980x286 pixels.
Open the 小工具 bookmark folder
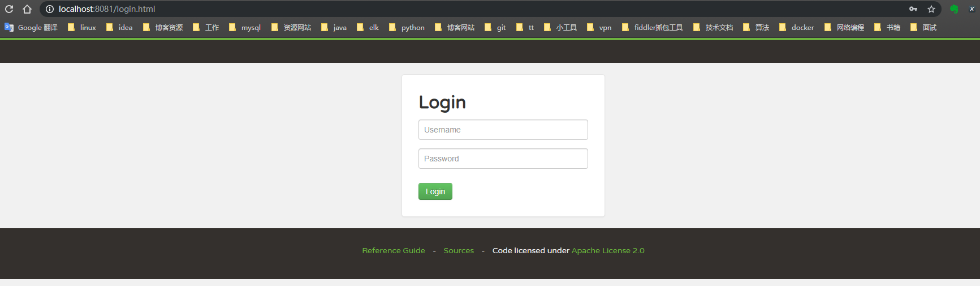560,27
